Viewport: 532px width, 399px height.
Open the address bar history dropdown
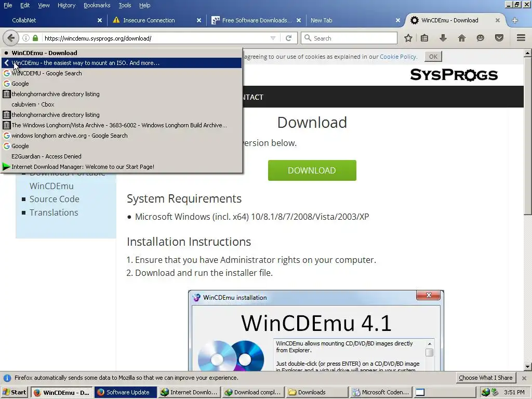tap(273, 38)
